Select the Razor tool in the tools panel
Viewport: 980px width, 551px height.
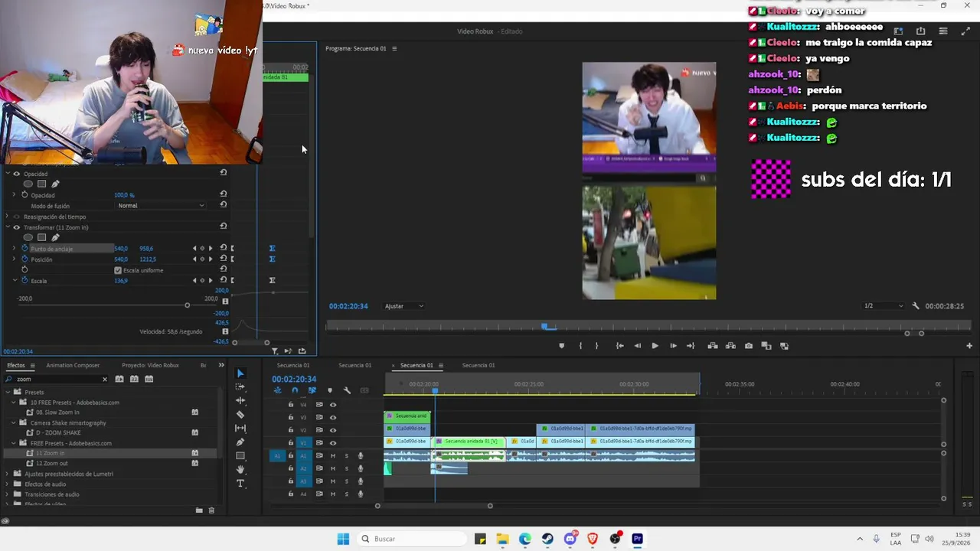pyautogui.click(x=240, y=415)
